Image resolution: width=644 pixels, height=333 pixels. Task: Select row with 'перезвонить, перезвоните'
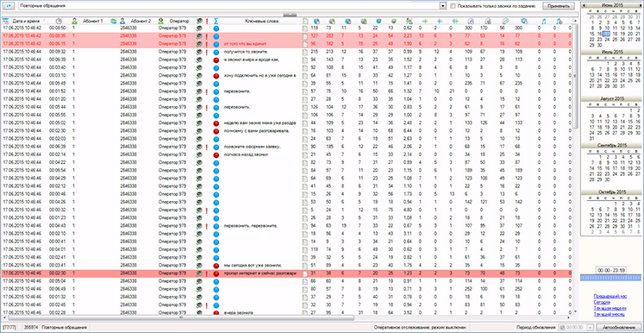287,226
